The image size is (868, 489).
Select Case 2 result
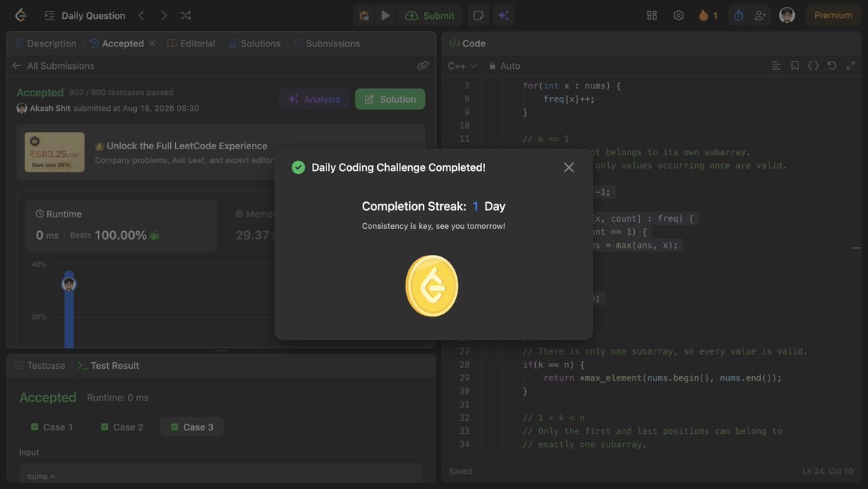(122, 427)
